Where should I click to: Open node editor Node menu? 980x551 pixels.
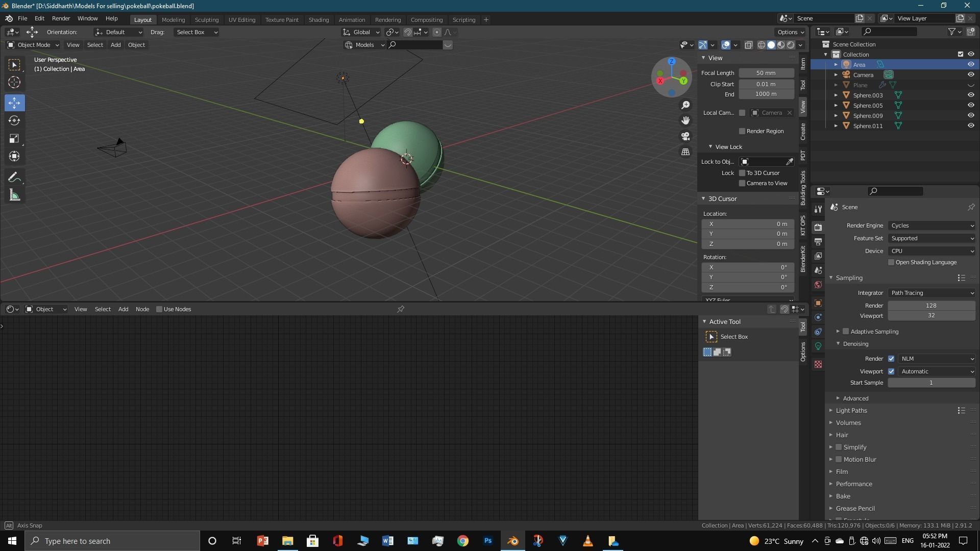[x=142, y=309]
